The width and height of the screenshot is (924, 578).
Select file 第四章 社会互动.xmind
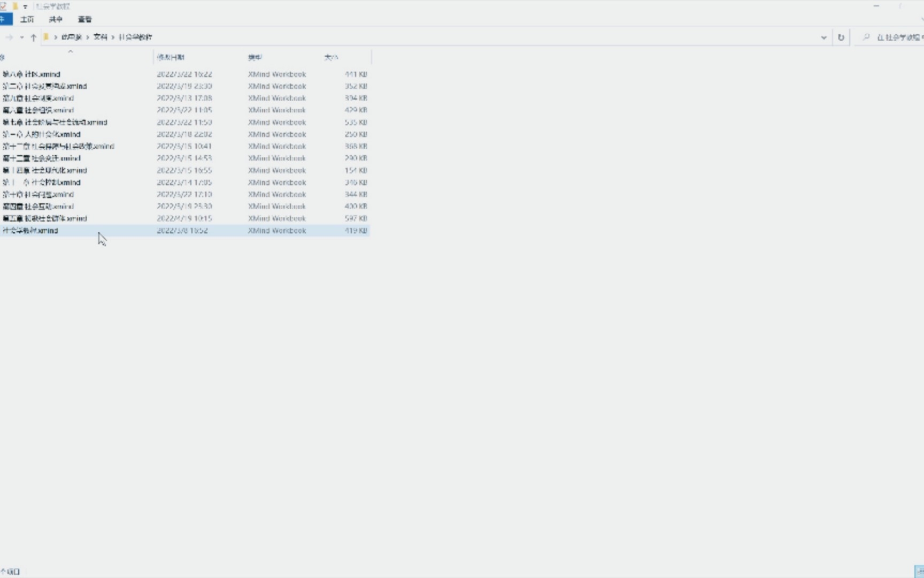(x=38, y=207)
